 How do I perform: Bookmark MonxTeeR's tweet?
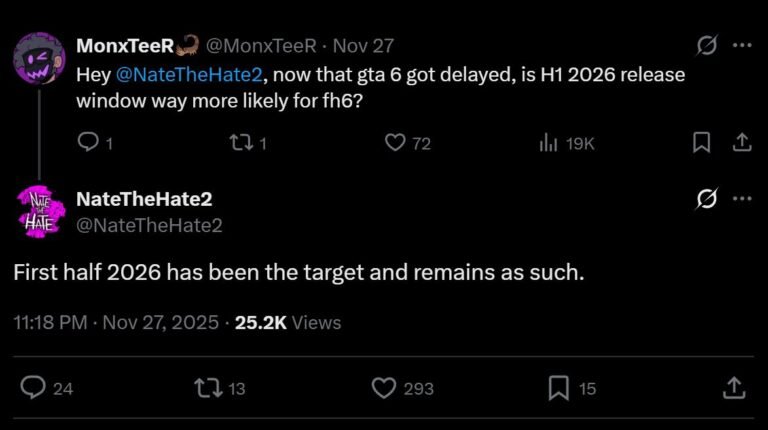point(702,143)
